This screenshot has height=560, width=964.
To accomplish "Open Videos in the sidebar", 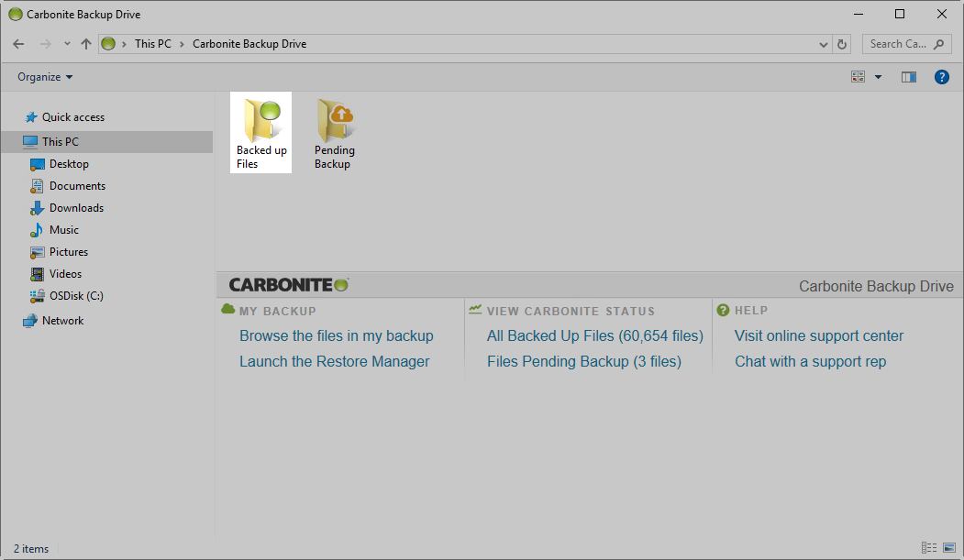I will click(x=65, y=274).
